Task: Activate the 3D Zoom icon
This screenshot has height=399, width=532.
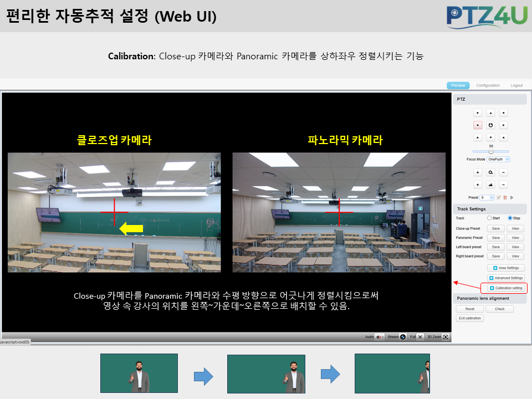Action: [x=446, y=337]
